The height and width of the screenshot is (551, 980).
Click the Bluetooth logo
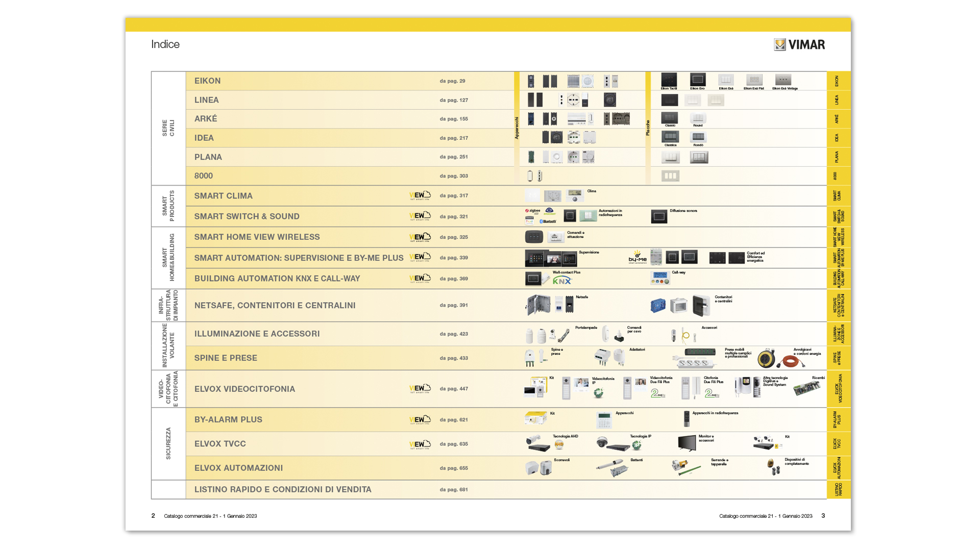point(548,221)
